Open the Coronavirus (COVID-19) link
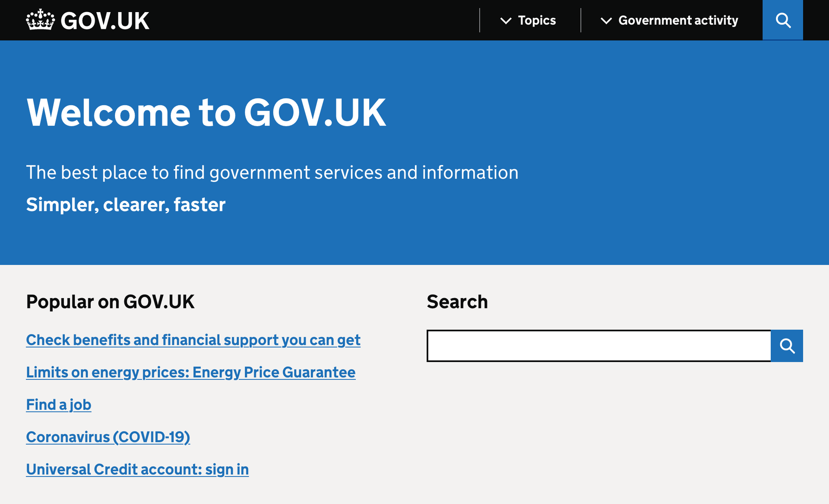 108,437
